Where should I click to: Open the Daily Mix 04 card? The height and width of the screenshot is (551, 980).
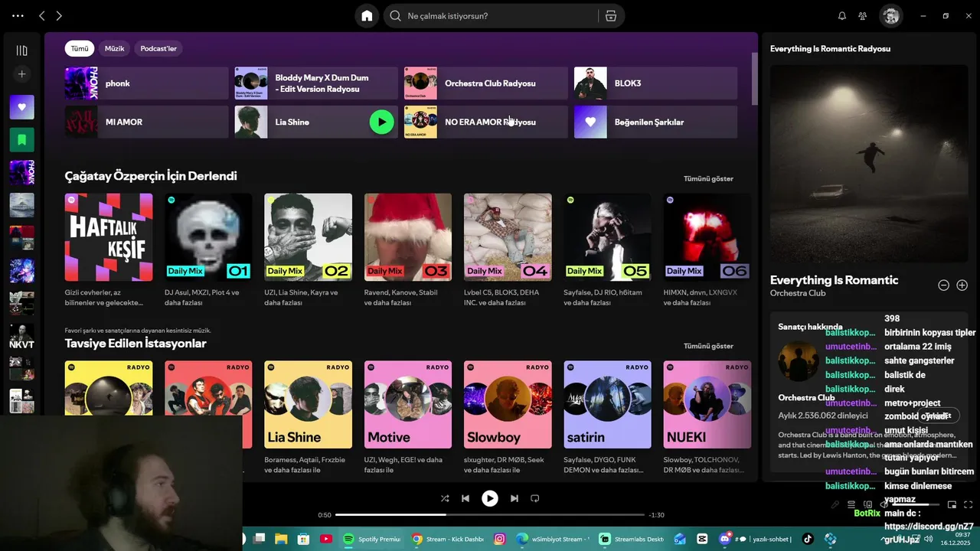pos(508,251)
